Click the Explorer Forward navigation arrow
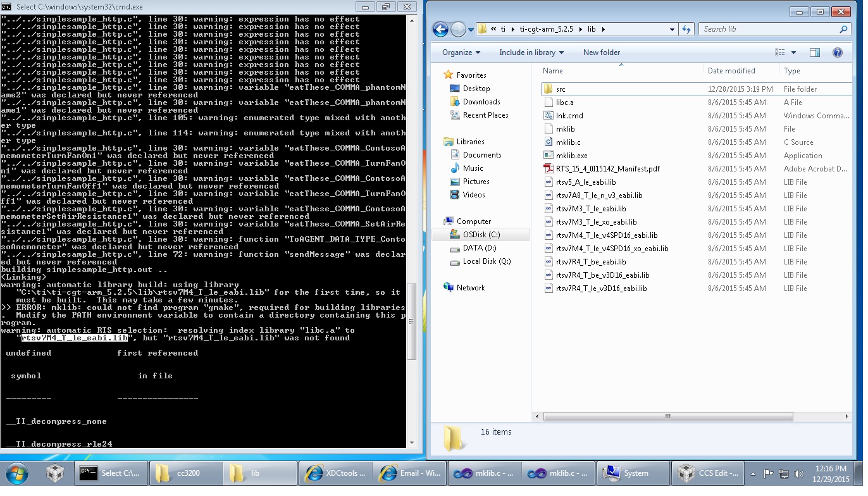Screen dimensions: 868x496 (x=458, y=29)
